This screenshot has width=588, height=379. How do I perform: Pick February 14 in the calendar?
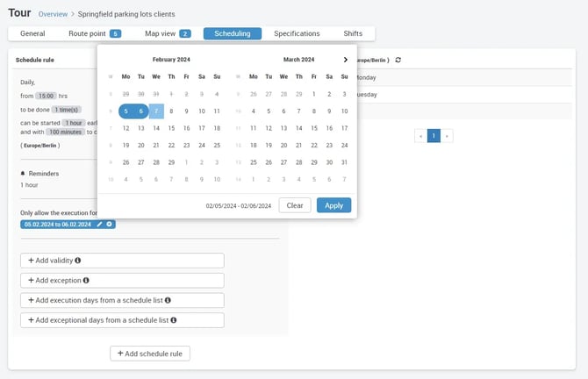pos(156,128)
